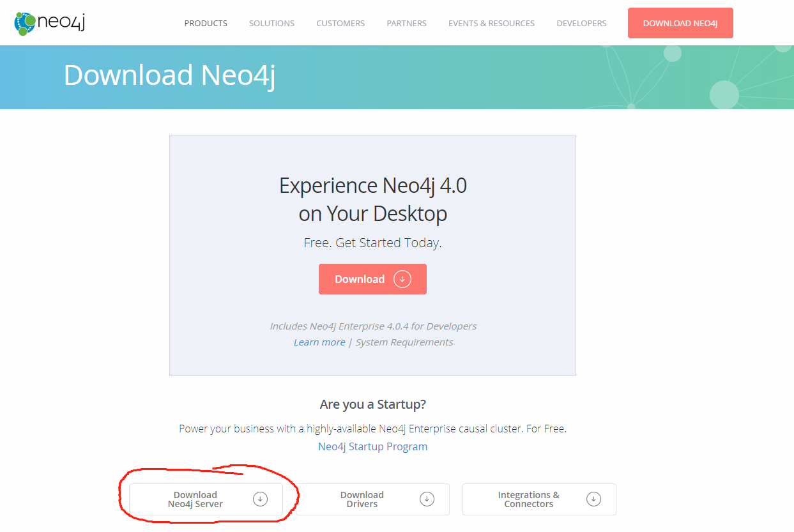Click the decorative graph node in banner corner
Image resolution: width=794 pixels, height=532 pixels.
(x=725, y=93)
